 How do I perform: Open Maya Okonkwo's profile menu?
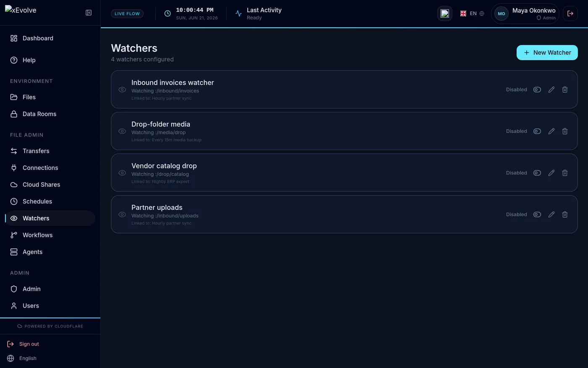click(x=525, y=13)
